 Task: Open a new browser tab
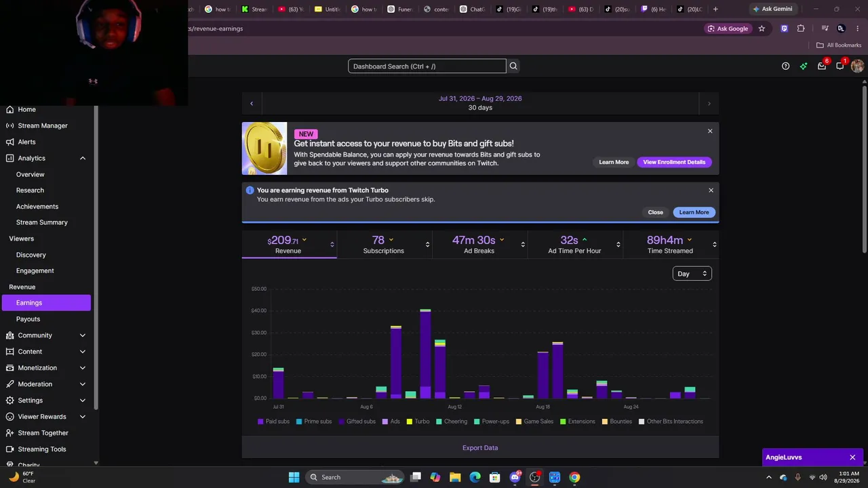click(715, 9)
